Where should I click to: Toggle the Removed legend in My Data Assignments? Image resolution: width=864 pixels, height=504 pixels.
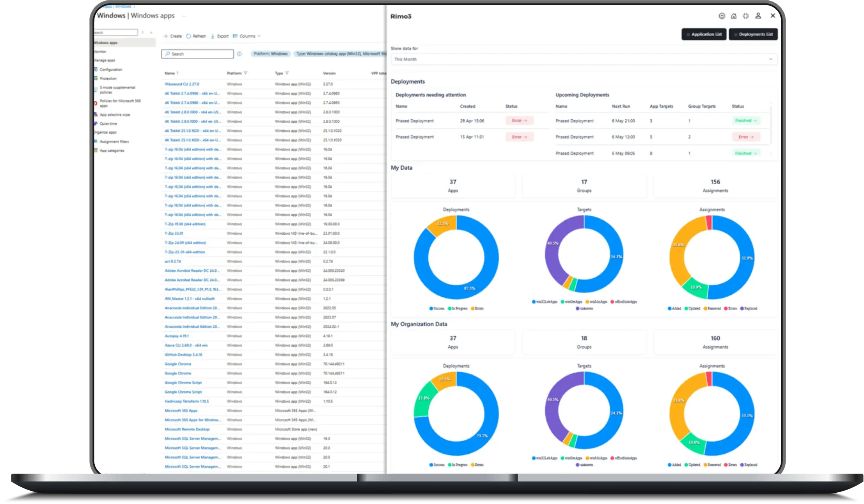coord(712,308)
